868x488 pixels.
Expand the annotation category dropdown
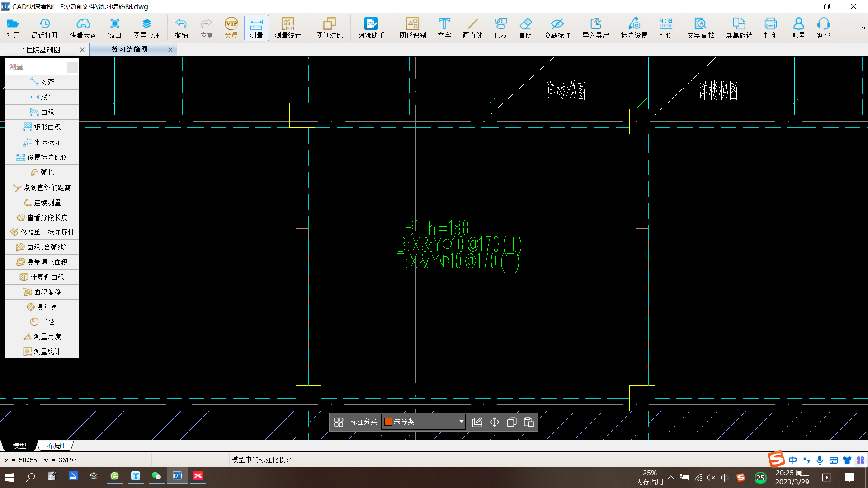coord(461,422)
